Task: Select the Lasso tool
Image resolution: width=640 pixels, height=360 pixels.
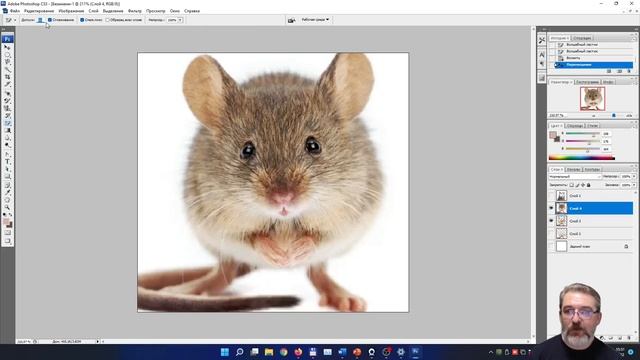Action: 7,62
